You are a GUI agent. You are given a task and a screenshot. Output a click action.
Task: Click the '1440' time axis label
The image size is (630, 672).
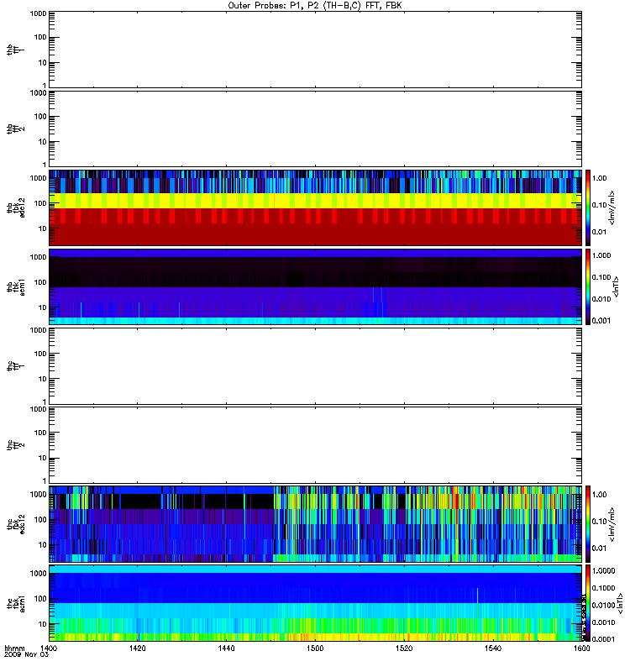[226, 648]
